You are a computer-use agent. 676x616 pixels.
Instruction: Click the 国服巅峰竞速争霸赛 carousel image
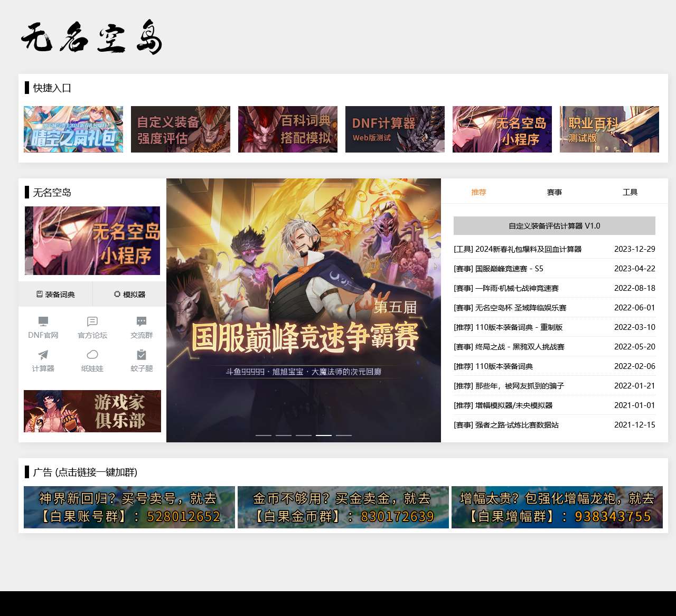click(304, 310)
